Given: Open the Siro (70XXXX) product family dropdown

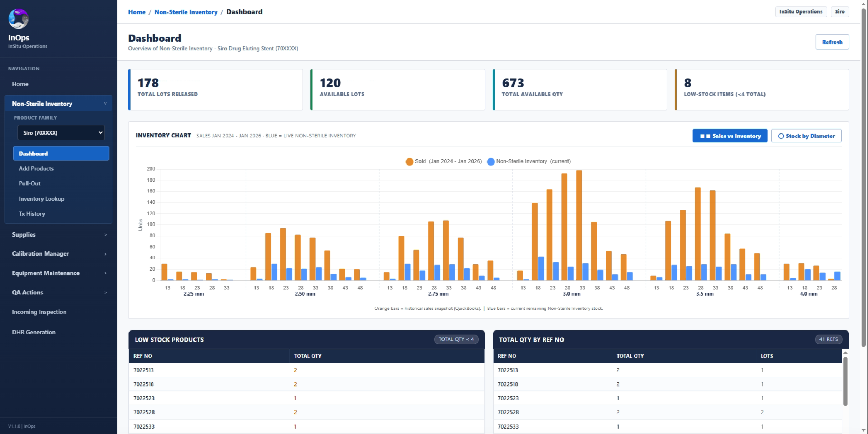Looking at the screenshot, I should [x=61, y=133].
